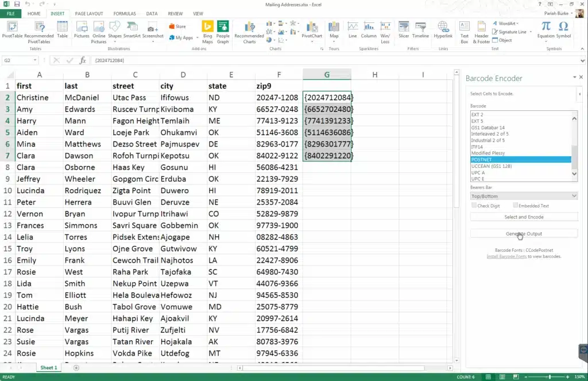Switch to the PAGE LAYOUT tab
This screenshot has width=588, height=381.
[x=89, y=13]
